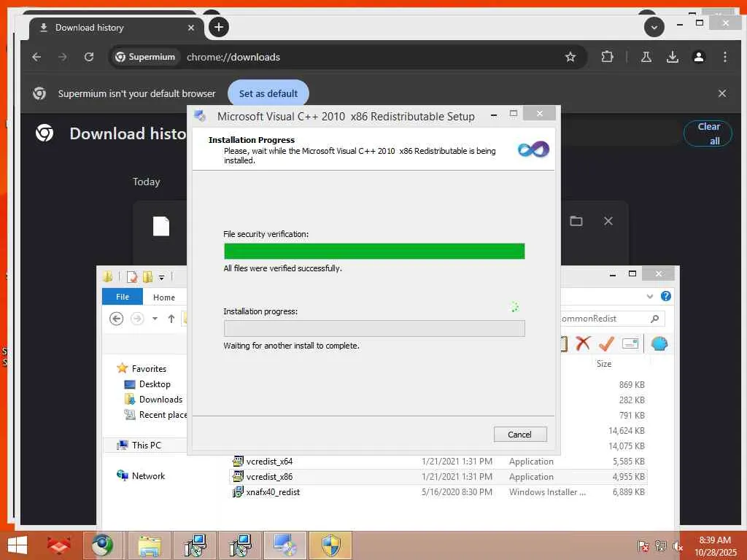This screenshot has width=747, height=560.
Task: Go up one folder in Explorer
Action: coord(171,319)
